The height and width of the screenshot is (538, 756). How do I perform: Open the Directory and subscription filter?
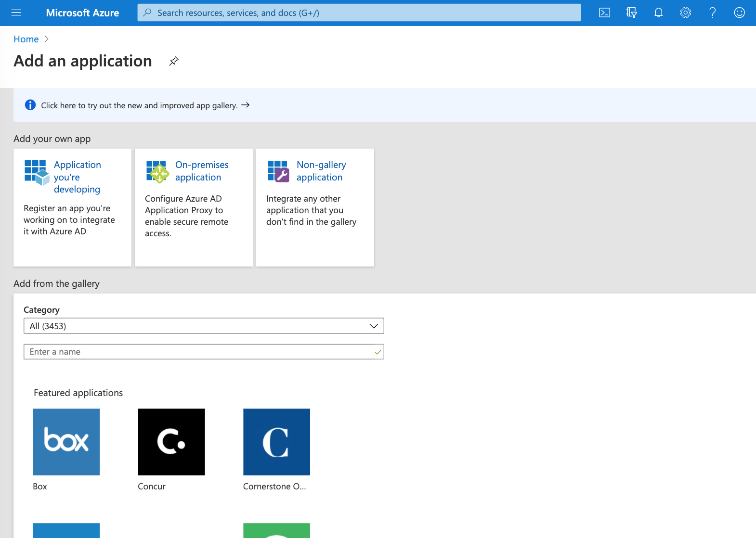point(631,13)
